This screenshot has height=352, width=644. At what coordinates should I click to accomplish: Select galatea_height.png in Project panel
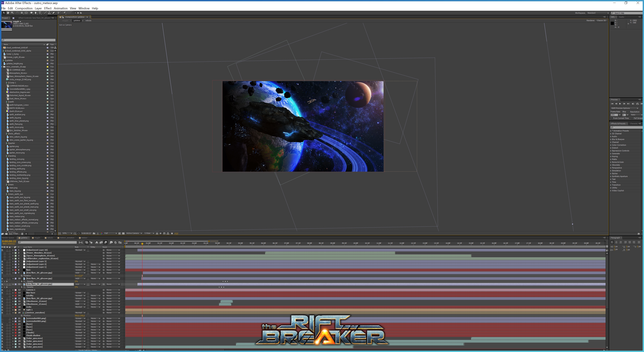(14, 64)
